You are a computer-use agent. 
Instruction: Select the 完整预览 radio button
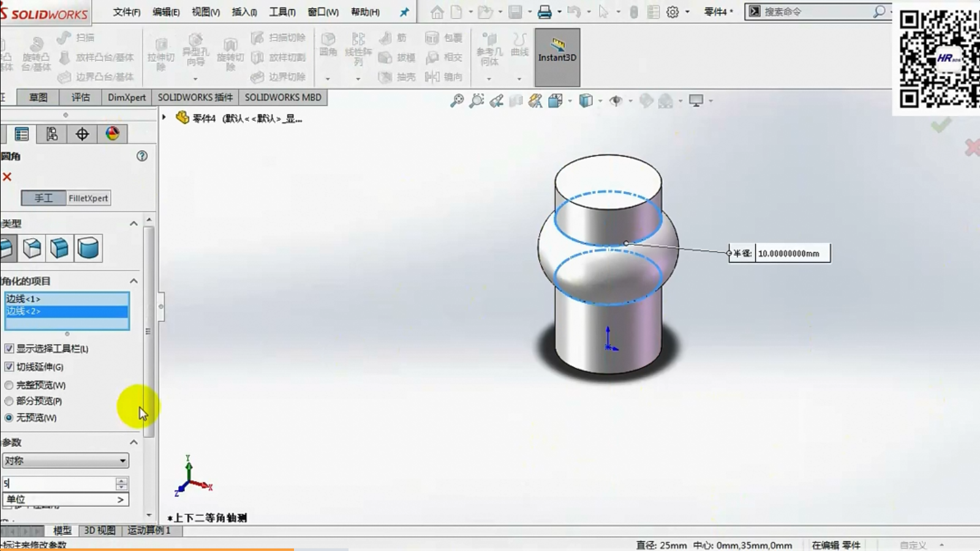tap(9, 385)
